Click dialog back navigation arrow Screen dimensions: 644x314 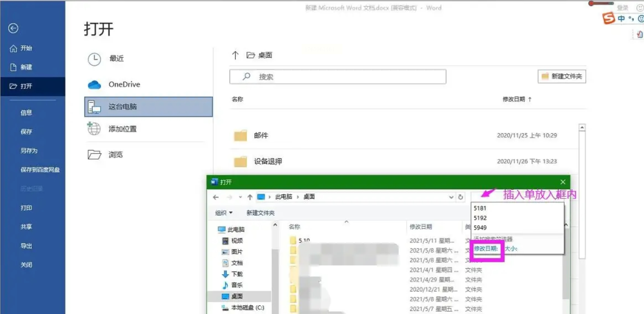click(x=216, y=197)
